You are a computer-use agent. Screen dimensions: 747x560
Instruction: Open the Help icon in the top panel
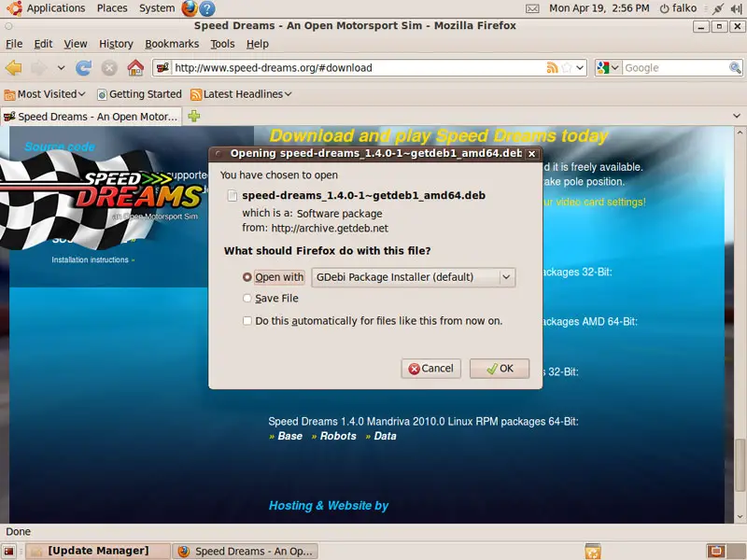pos(207,8)
